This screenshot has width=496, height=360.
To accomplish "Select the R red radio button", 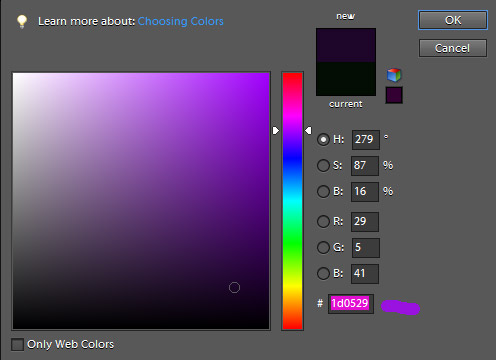I will (x=323, y=221).
